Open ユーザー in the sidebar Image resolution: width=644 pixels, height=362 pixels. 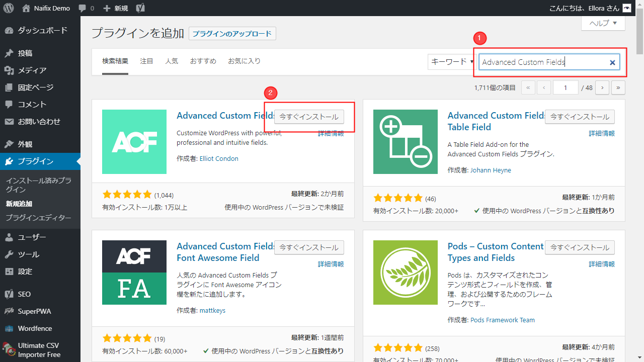[40, 237]
